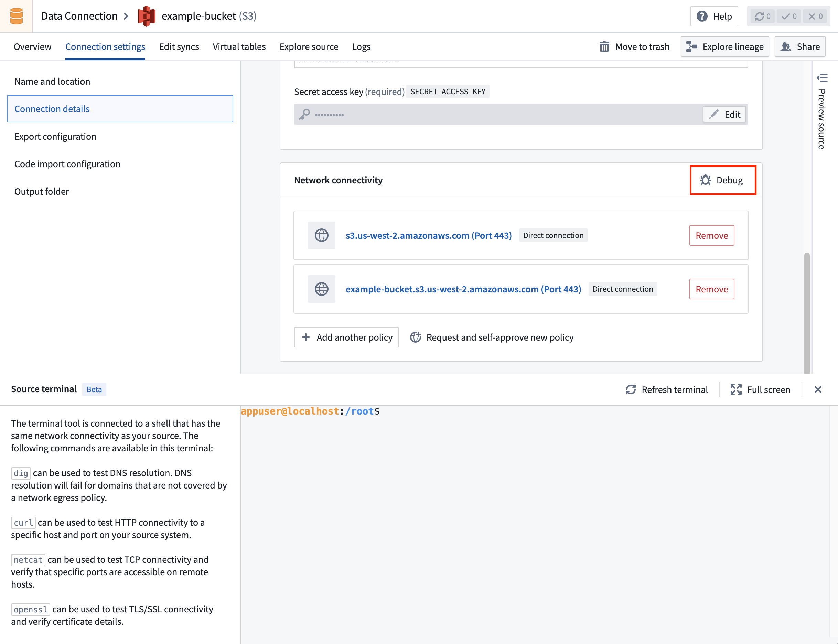Remove the s3.us-west-2.amazonaws.com policy

point(711,235)
